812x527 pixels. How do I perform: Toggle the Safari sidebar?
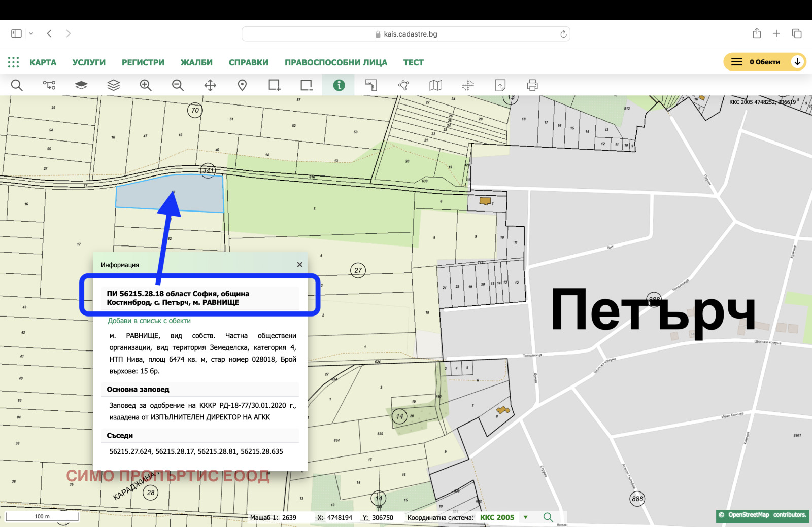(16, 33)
